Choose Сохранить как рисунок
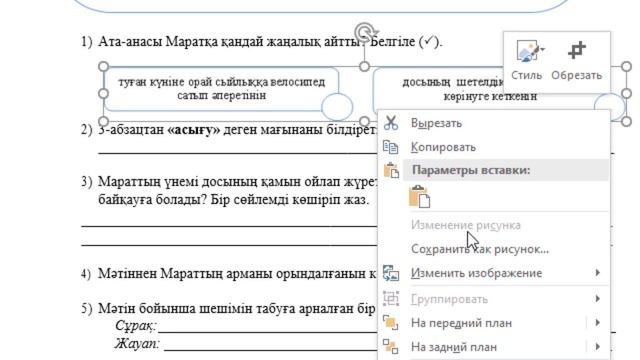This screenshot has height=360, width=640. pos(480,249)
